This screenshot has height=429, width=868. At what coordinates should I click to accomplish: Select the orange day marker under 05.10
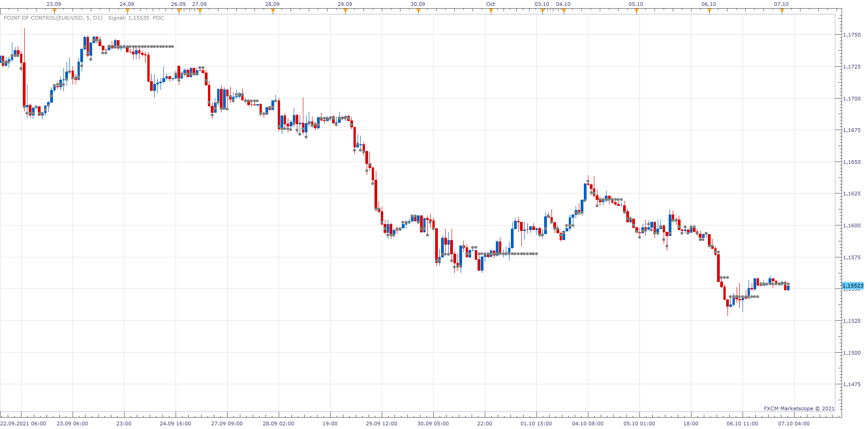click(636, 11)
